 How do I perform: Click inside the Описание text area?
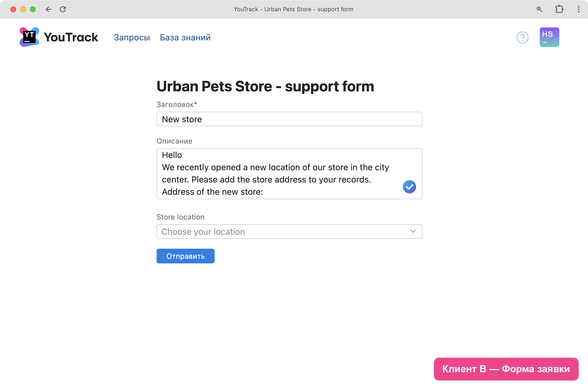pos(275,173)
